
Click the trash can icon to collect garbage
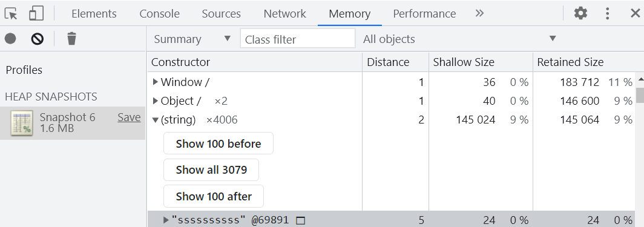click(71, 39)
